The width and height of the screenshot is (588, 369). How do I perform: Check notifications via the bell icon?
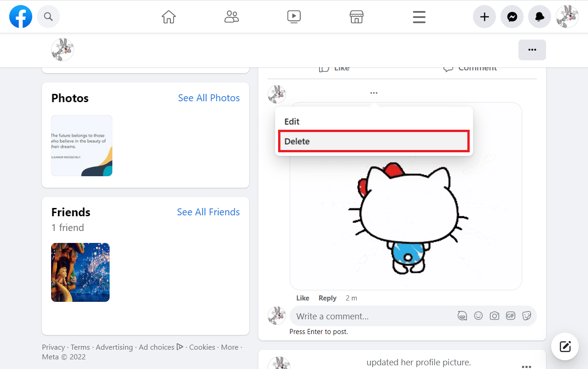[539, 17]
